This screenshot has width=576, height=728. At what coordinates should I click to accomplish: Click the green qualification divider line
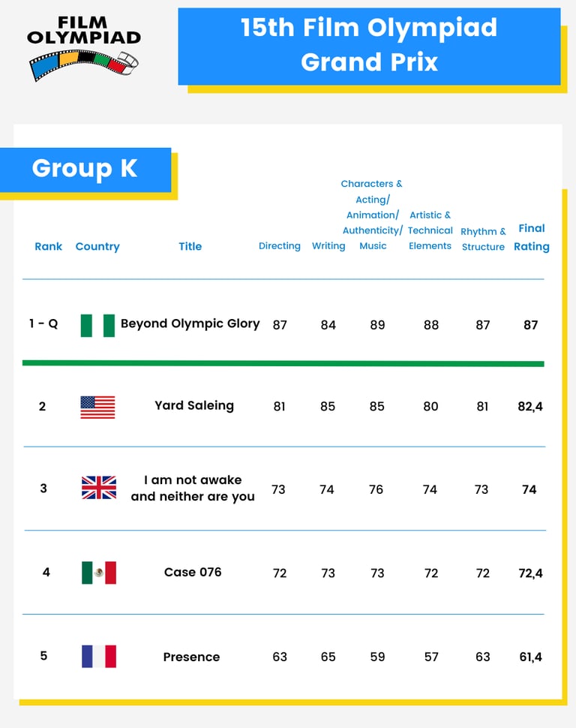tap(283, 363)
